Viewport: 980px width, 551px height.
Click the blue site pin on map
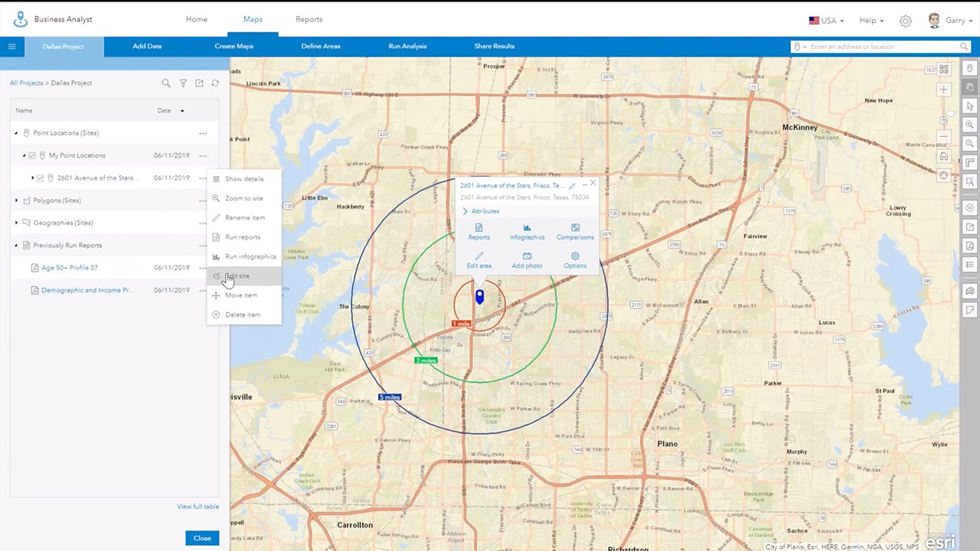480,296
